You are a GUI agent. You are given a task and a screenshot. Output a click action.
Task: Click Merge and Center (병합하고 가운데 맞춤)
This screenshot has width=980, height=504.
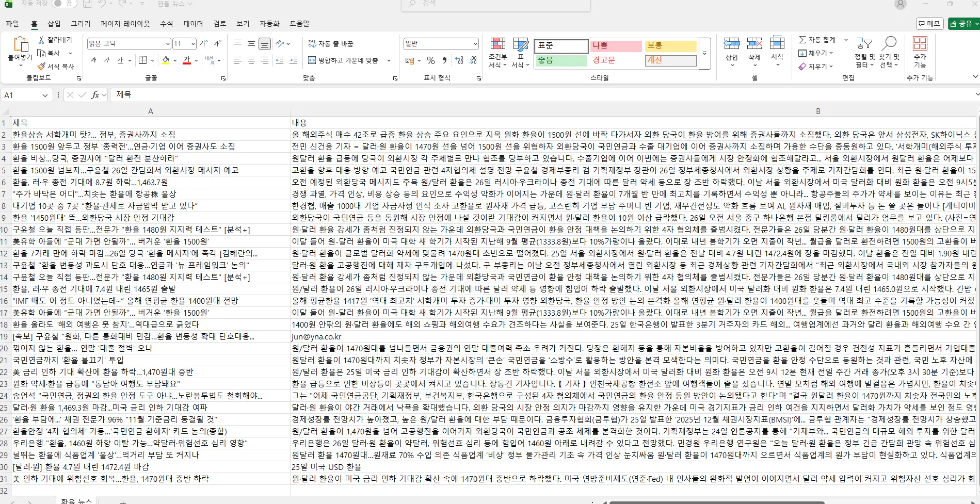click(x=344, y=60)
